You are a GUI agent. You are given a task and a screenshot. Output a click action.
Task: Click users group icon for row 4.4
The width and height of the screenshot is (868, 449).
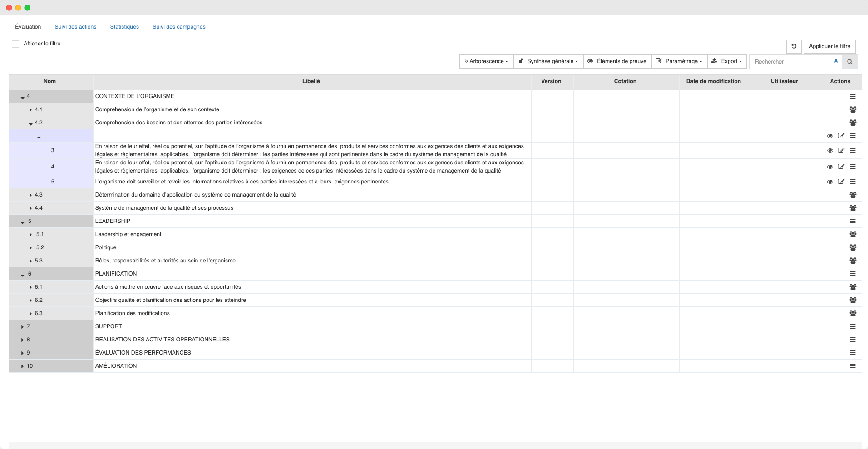(x=853, y=208)
